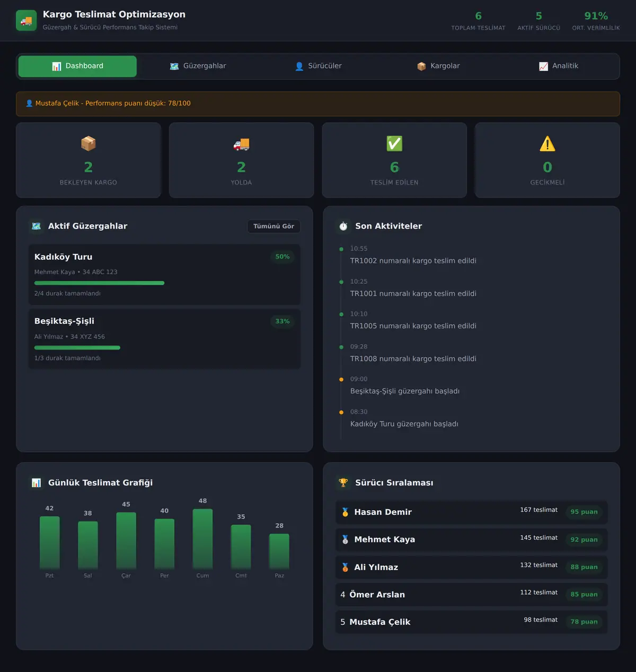Click the Aktif Sürücü header stat
636x672 pixels.
click(539, 21)
